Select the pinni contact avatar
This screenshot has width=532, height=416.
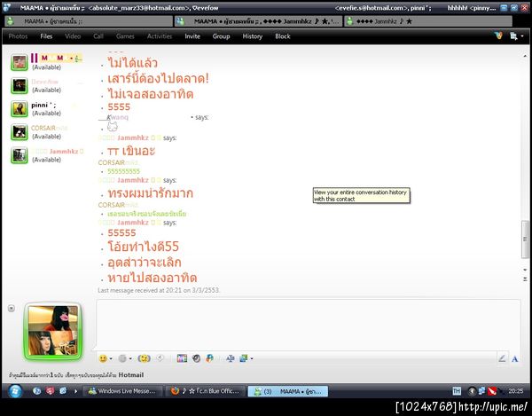pyautogui.click(x=19, y=108)
